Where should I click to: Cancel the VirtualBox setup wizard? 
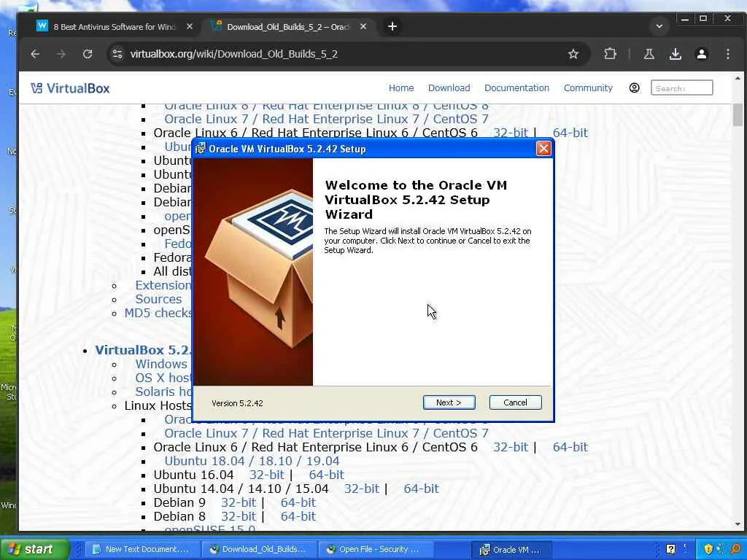click(515, 402)
